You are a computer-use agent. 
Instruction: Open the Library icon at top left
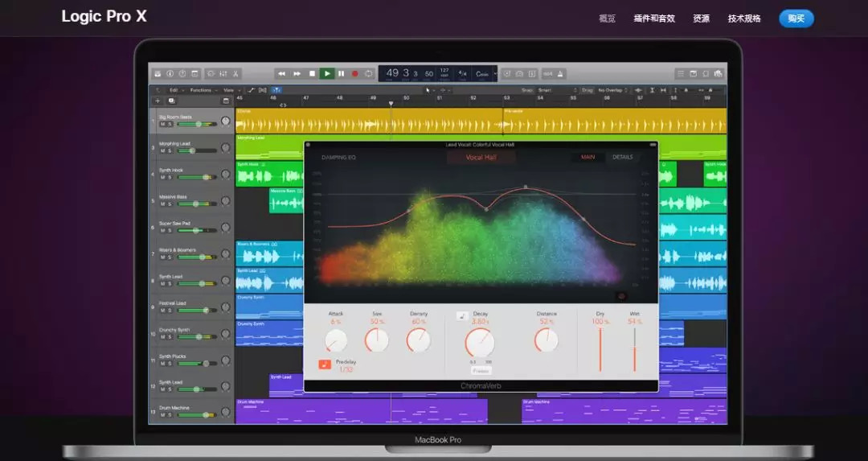tap(158, 73)
